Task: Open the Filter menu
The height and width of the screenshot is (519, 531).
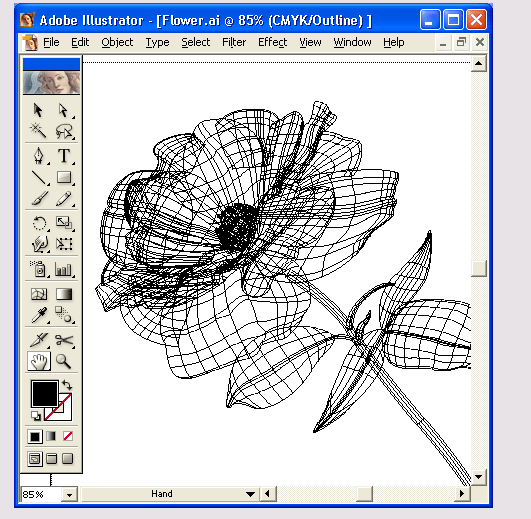Action: pos(234,42)
